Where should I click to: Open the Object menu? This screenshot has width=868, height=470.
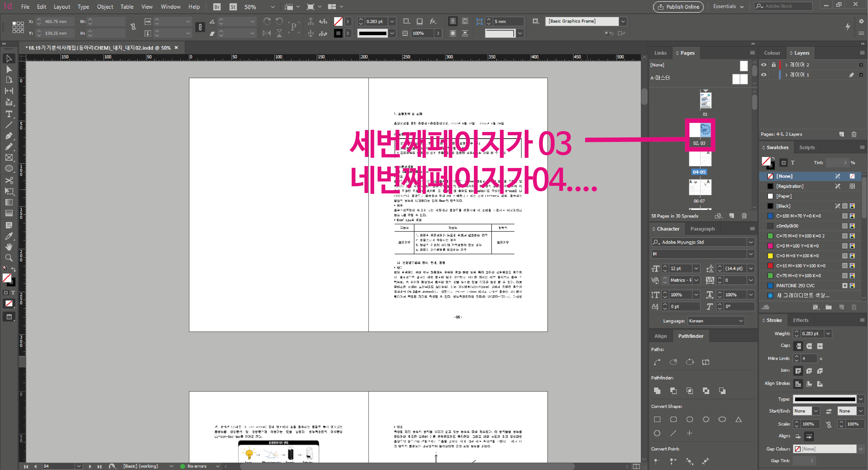coord(105,7)
